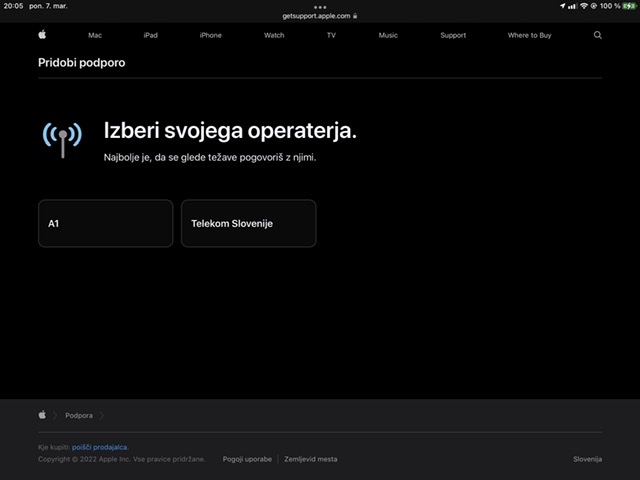The image size is (640, 480).
Task: Open the Where to Buy menu item
Action: pyautogui.click(x=529, y=35)
